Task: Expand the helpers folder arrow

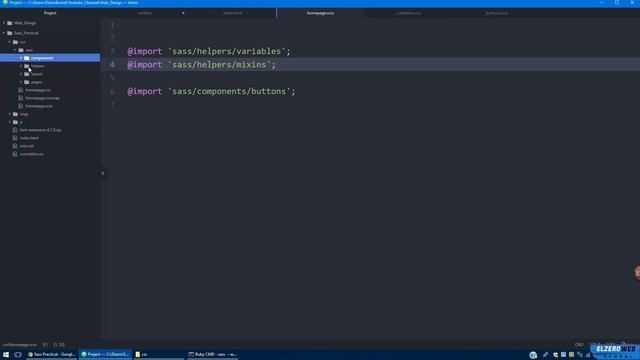Action: [21, 66]
